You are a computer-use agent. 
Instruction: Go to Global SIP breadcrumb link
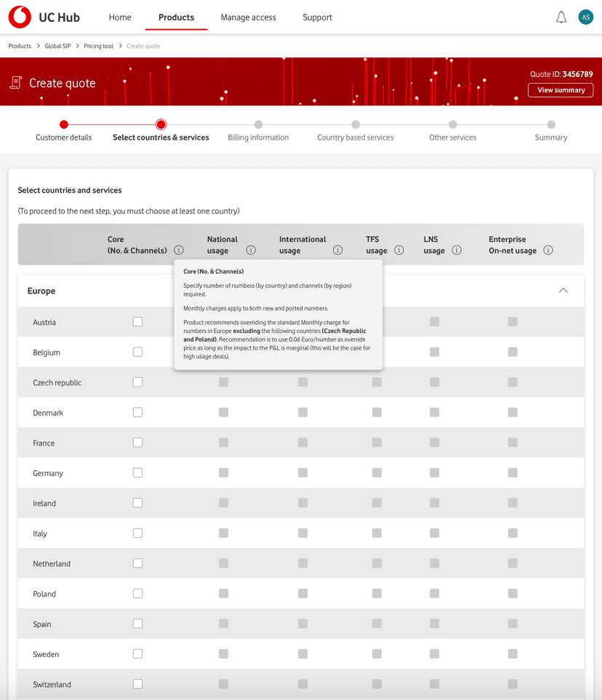[x=57, y=46]
